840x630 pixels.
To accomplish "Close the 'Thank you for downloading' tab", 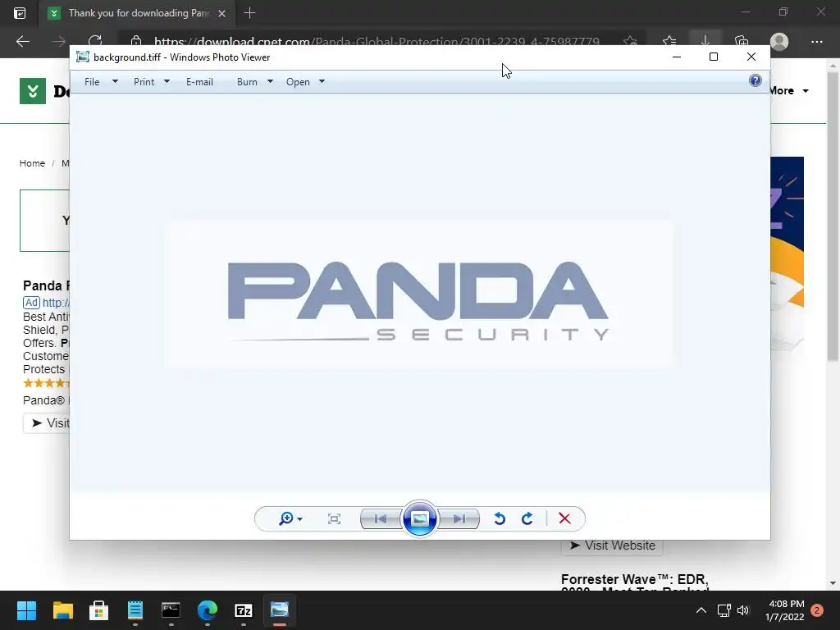I will 221,13.
